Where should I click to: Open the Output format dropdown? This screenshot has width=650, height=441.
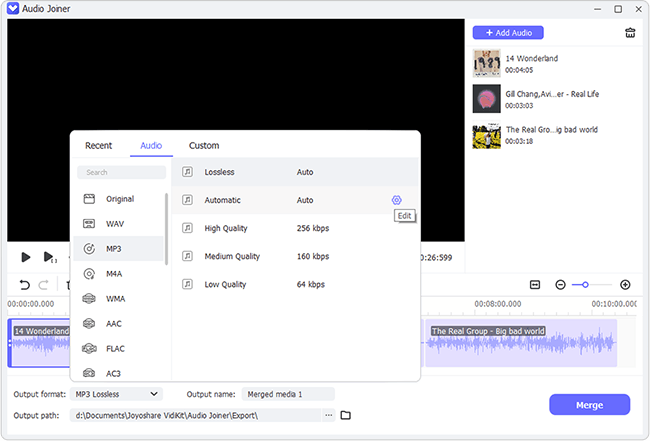tap(116, 394)
